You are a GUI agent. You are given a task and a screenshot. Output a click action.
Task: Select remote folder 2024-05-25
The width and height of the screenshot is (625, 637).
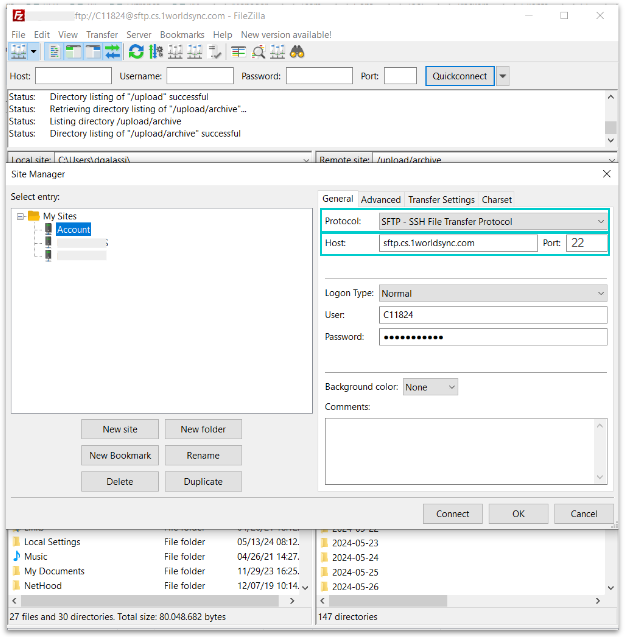coord(355,572)
